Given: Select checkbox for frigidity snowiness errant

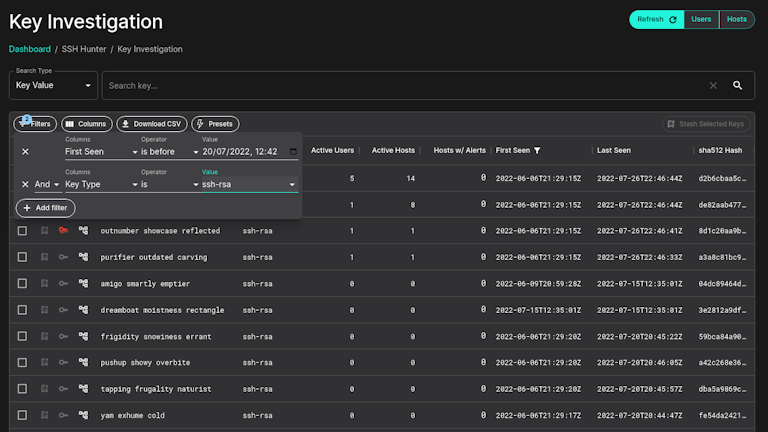Looking at the screenshot, I should click(22, 336).
